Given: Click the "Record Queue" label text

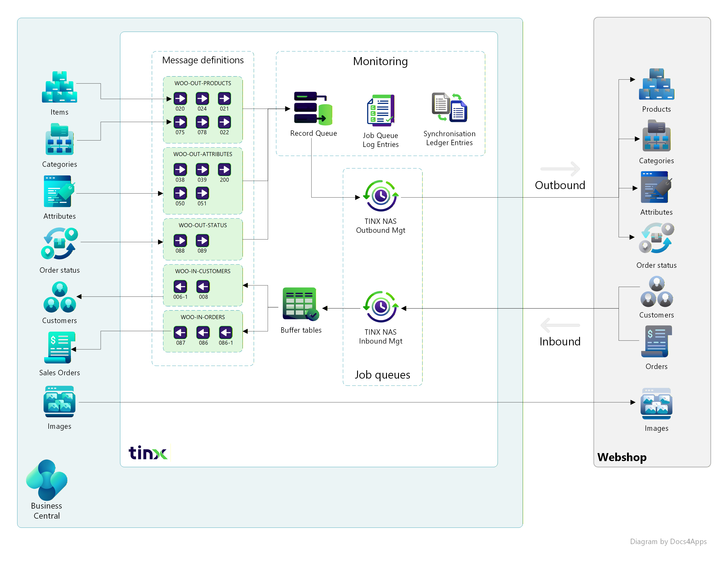Looking at the screenshot, I should [x=313, y=133].
